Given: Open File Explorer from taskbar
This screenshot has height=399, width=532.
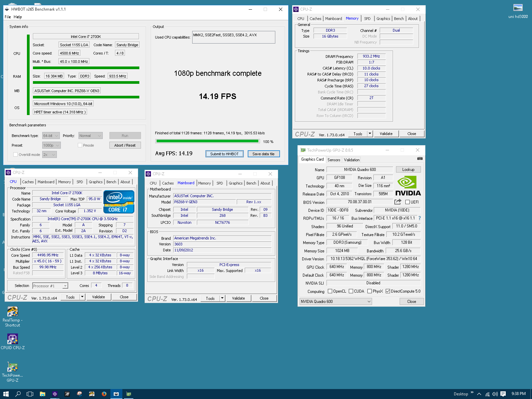Looking at the screenshot, I should coord(43,394).
